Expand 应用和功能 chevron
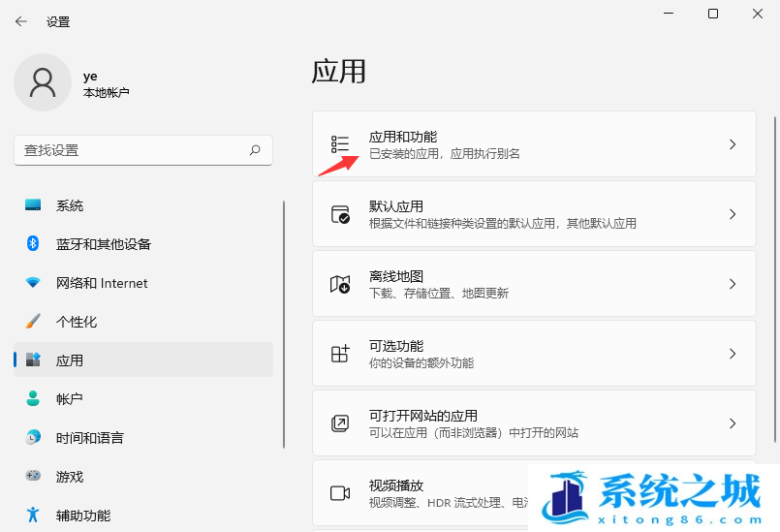 [733, 144]
